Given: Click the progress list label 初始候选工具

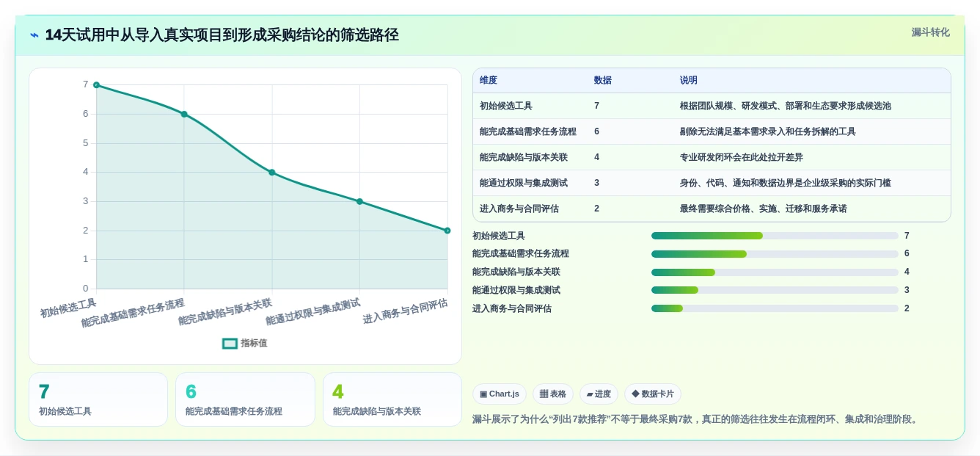Looking at the screenshot, I should (499, 236).
